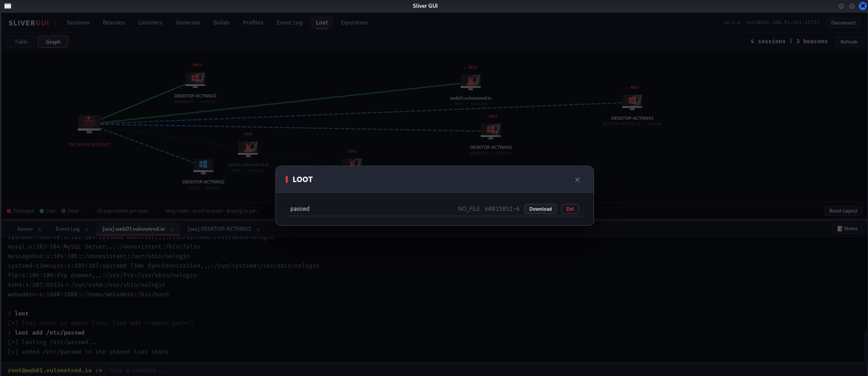Reset the graph layout
868x376 pixels.
[x=843, y=211]
